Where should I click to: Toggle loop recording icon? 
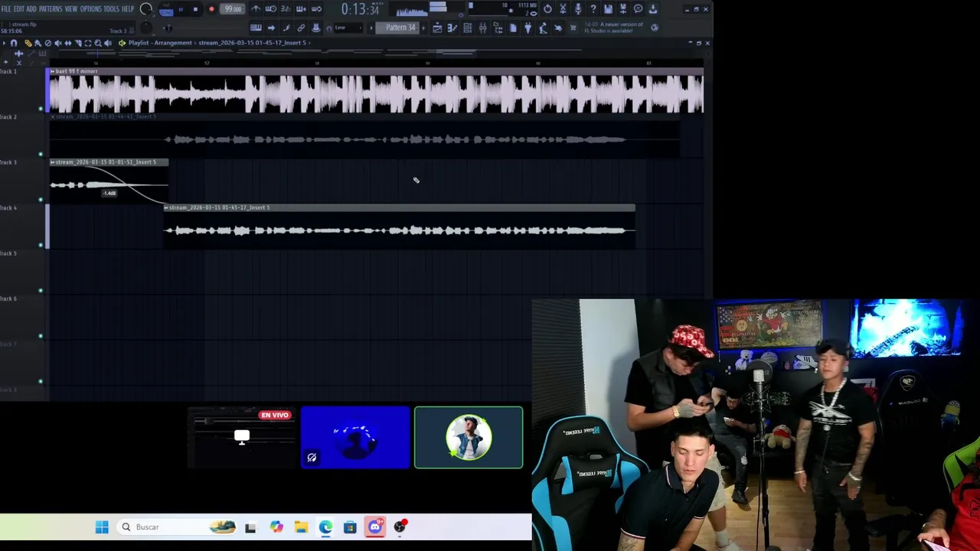coord(316,9)
